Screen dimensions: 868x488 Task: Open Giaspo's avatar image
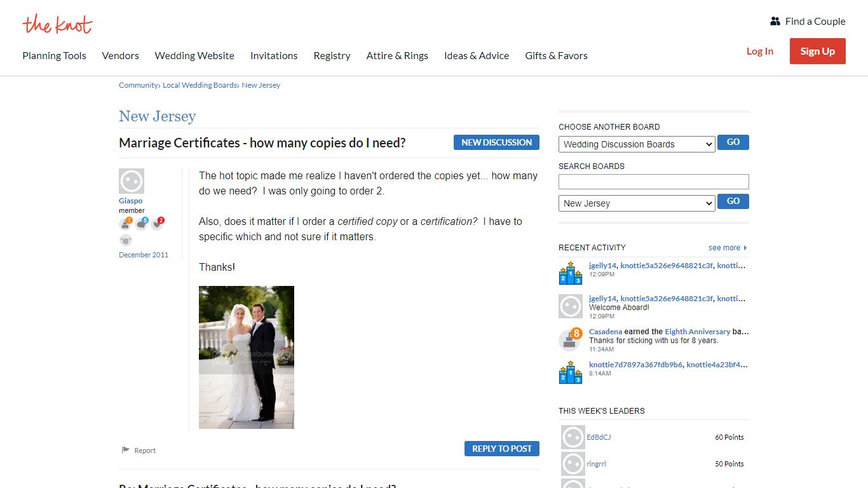(132, 181)
